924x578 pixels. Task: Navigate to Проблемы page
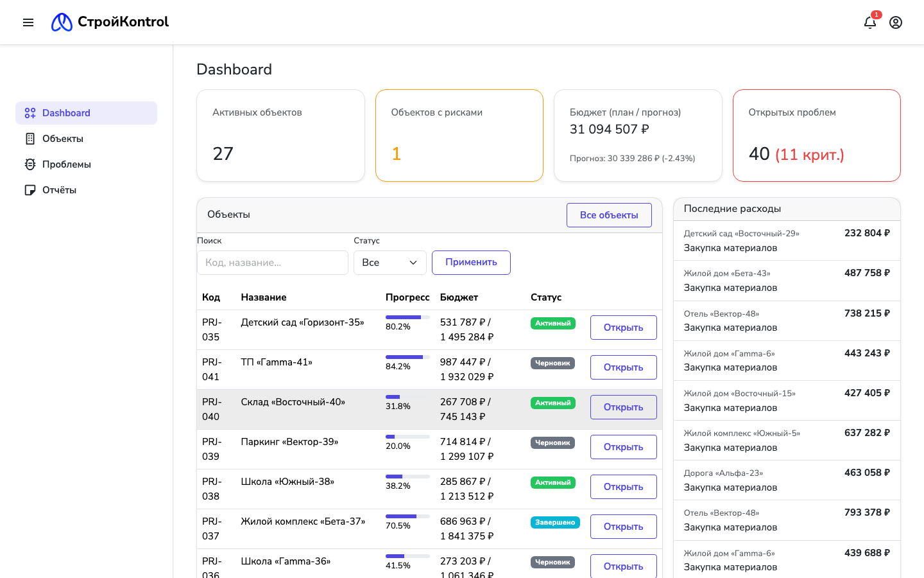[x=86, y=164]
